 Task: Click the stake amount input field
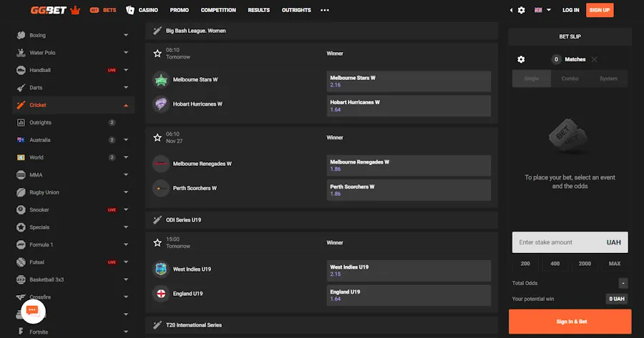coord(570,242)
